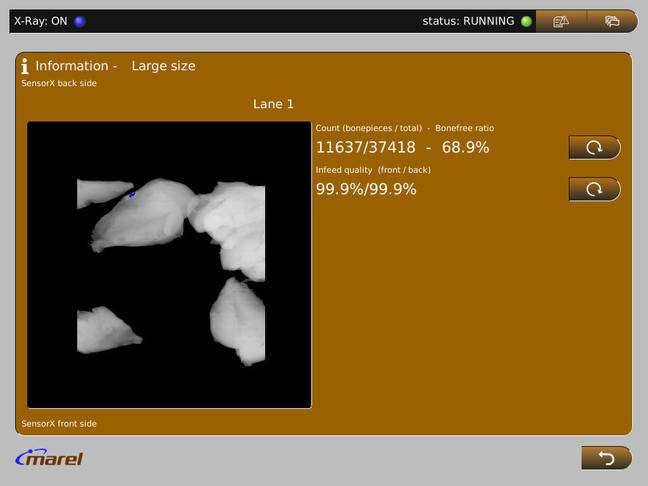
Task: Go back with the return arrow button
Action: point(606,458)
